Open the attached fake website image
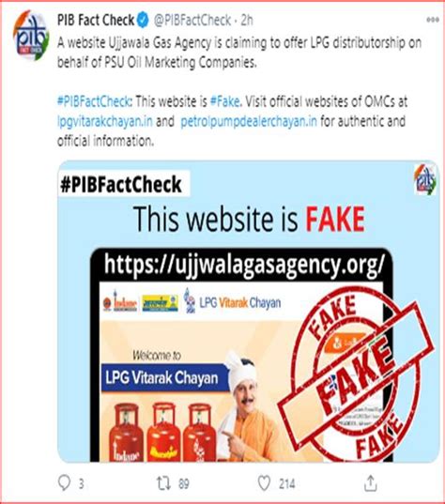 click(248, 312)
